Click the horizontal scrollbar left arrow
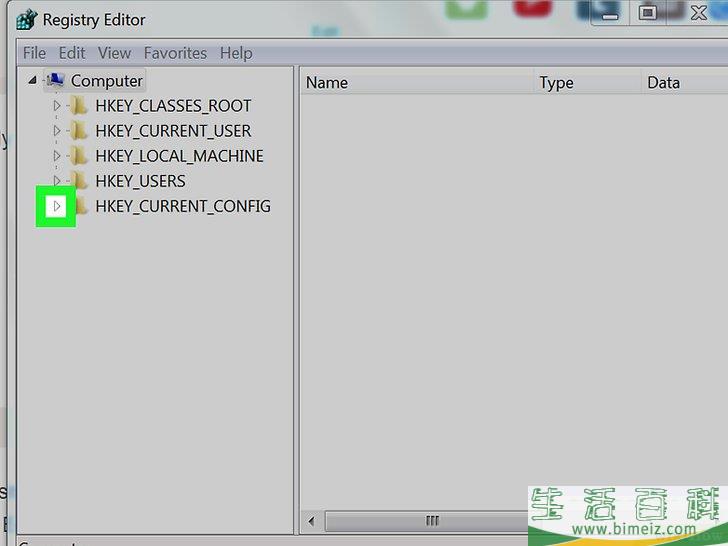This screenshot has height=546, width=728. [312, 521]
